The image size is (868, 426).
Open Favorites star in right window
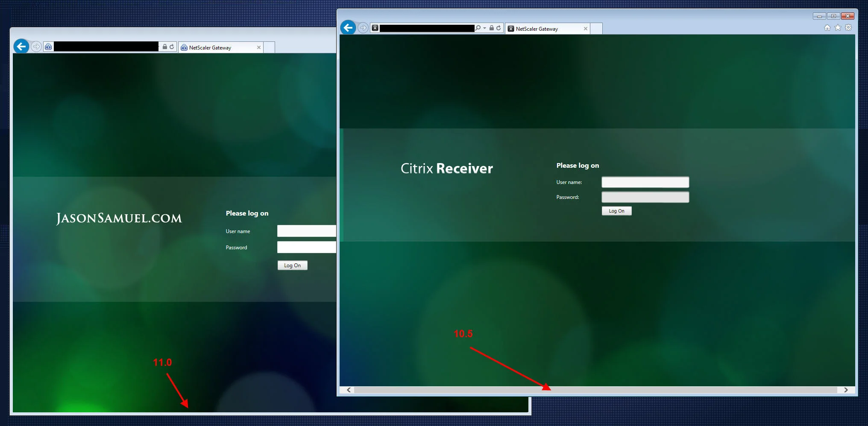[838, 28]
